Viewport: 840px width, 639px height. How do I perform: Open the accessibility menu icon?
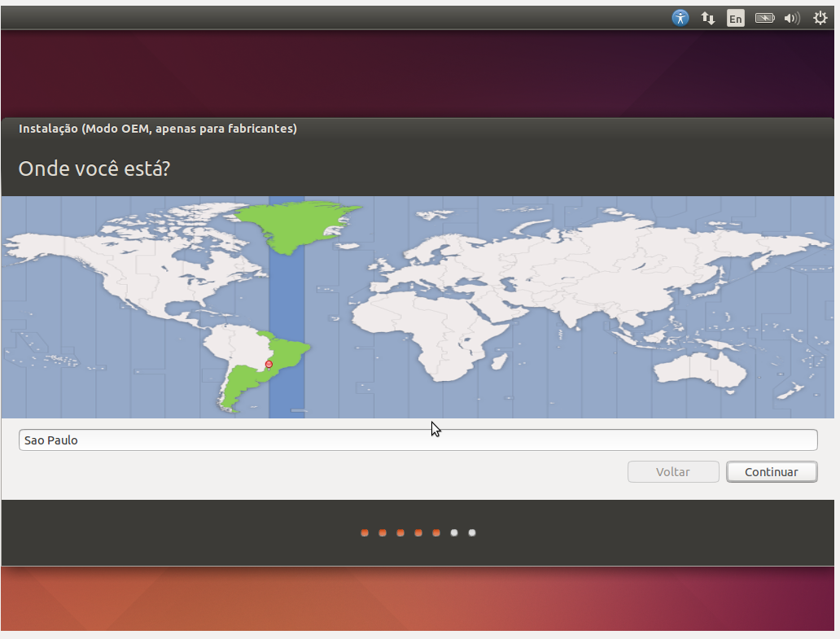680,18
